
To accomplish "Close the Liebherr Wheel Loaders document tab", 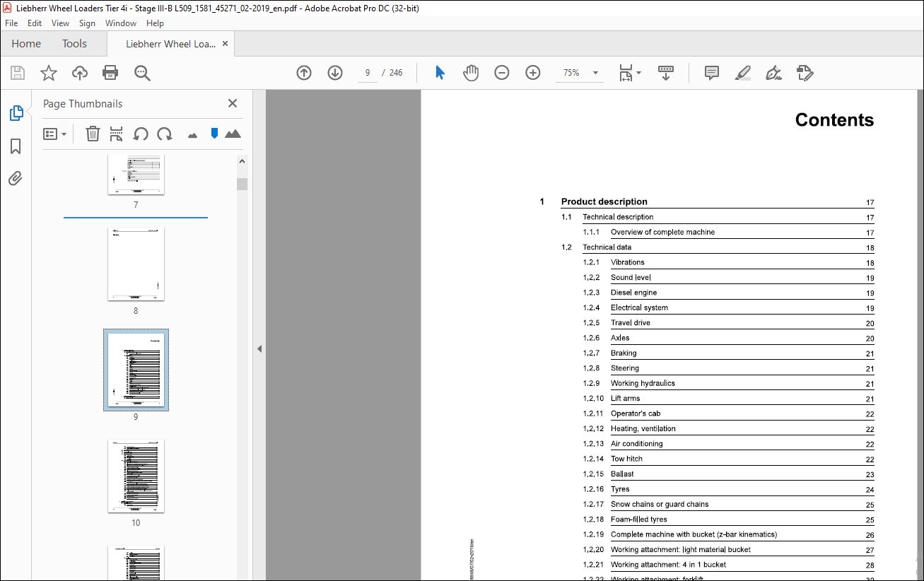I will point(225,44).
